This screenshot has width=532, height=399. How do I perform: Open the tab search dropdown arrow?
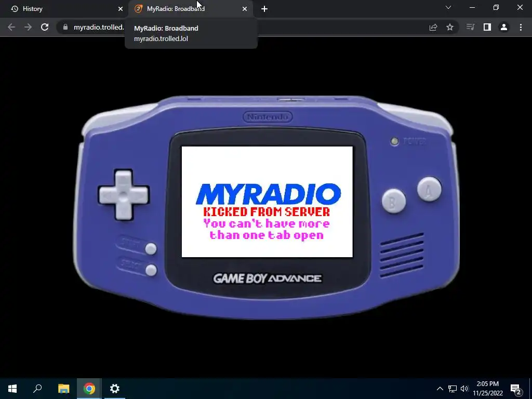[448, 7]
